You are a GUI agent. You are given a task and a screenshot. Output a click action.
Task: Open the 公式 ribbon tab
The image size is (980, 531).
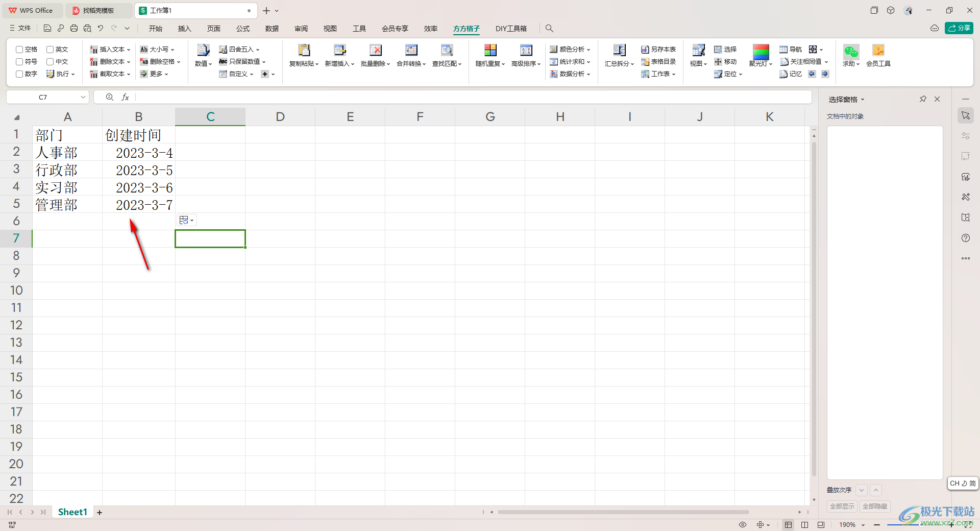coord(243,29)
